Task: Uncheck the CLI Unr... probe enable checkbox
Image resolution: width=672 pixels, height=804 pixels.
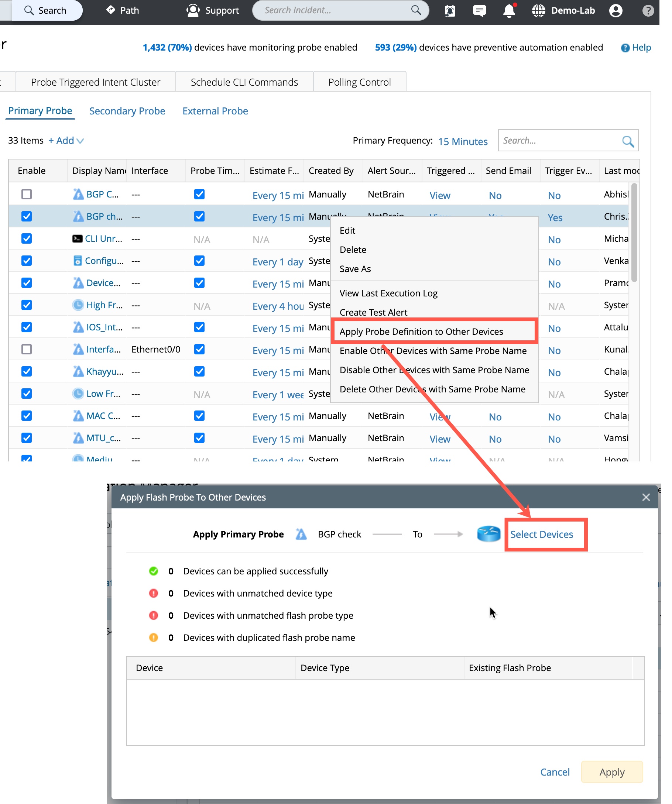Action: (x=27, y=239)
